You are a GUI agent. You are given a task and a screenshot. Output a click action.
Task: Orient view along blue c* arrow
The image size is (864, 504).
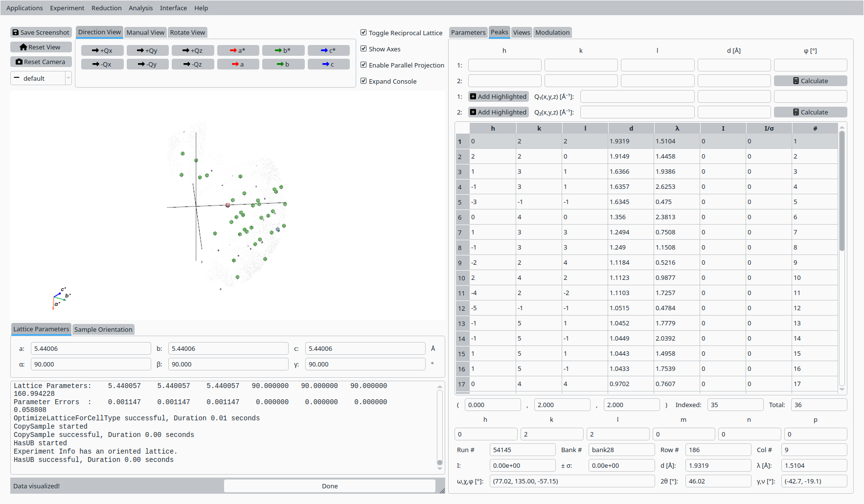click(x=328, y=50)
